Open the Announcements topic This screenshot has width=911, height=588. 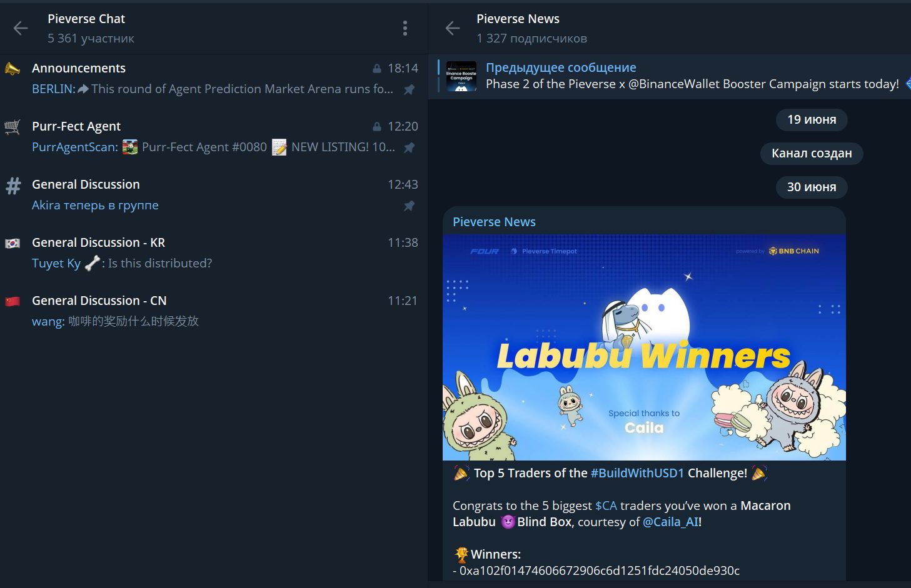(213, 78)
